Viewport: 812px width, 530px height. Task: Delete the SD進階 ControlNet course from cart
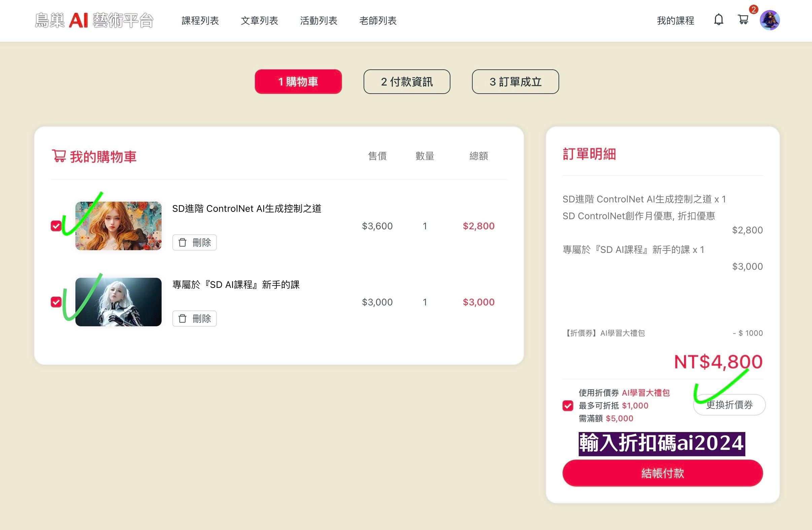coord(195,243)
